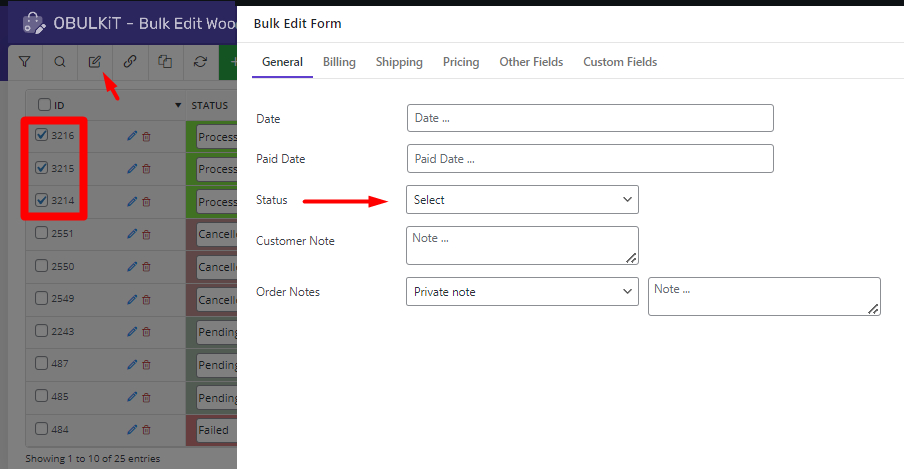Viewport: 904px width, 469px height.
Task: Go to the Pricing tab
Action: click(461, 62)
